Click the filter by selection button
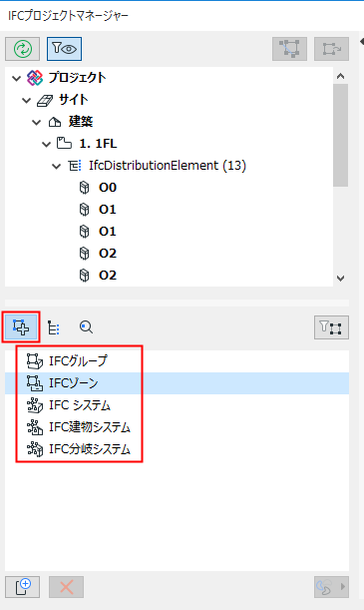 click(331, 327)
